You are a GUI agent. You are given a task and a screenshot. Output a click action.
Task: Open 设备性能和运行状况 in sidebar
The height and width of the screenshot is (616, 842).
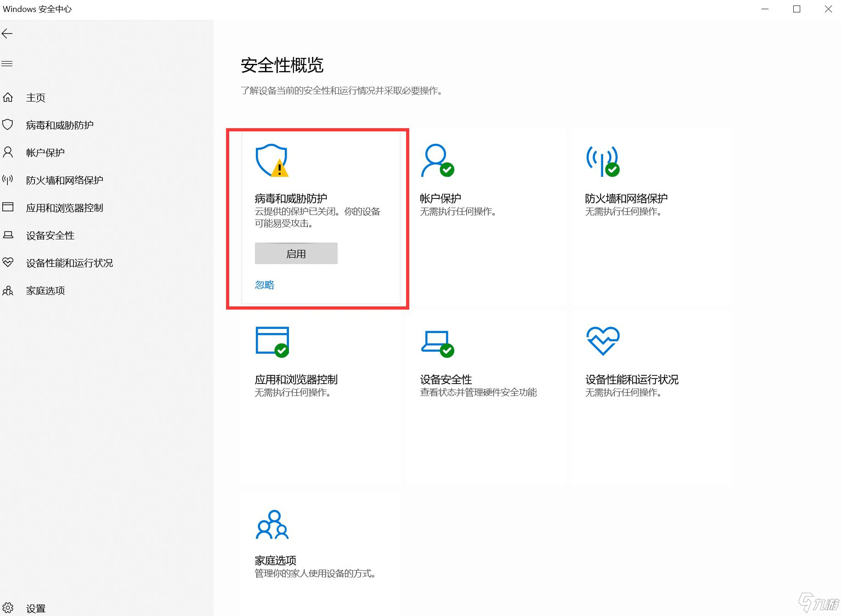click(x=69, y=263)
